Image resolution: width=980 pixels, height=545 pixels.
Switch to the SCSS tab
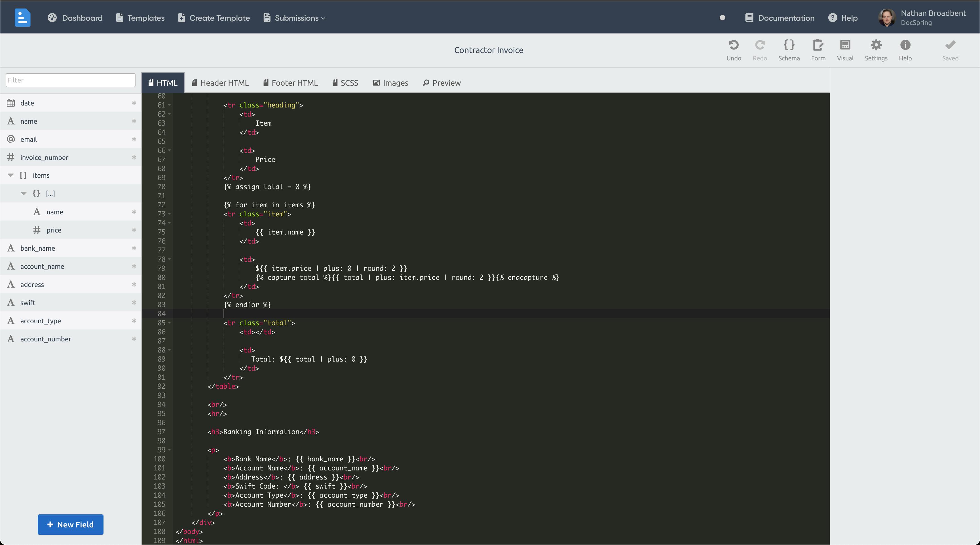pos(345,83)
